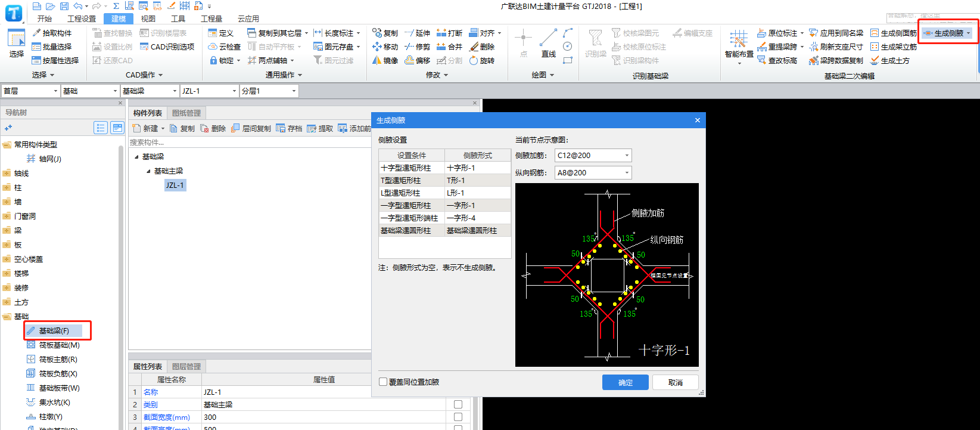Click the 修剪 trim tool
980x430 pixels.
click(x=418, y=47)
